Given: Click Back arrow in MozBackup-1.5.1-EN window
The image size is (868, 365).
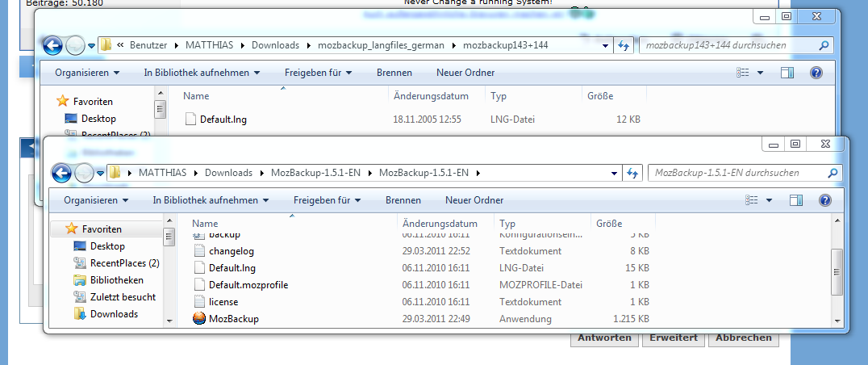Looking at the screenshot, I should (x=61, y=173).
